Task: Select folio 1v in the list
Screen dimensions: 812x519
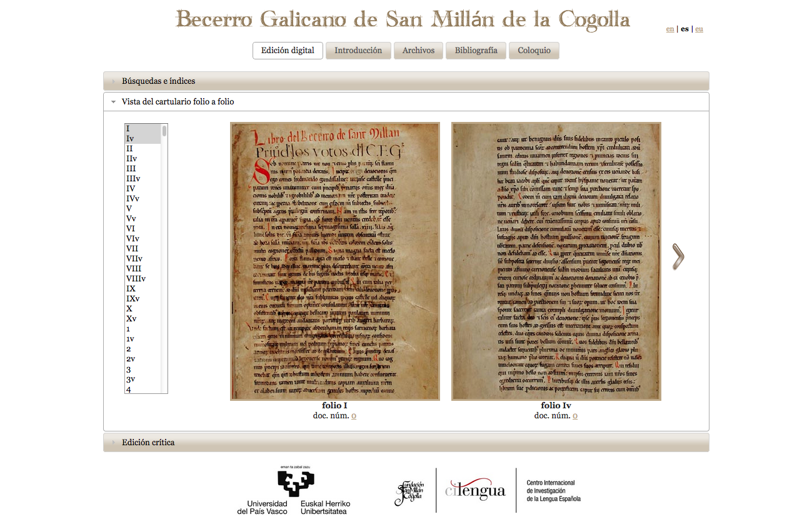Action: click(143, 339)
